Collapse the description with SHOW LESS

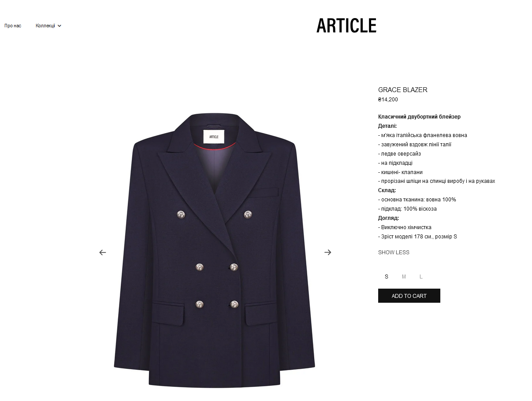(x=394, y=252)
